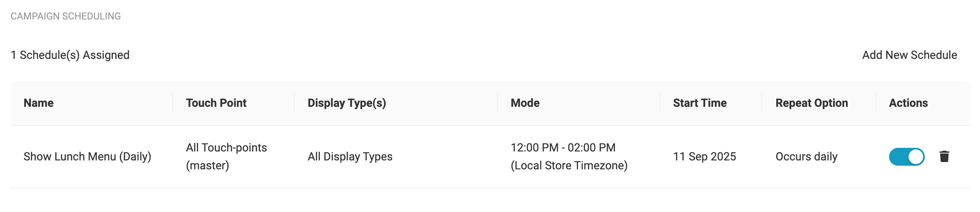The width and height of the screenshot is (980, 212).
Task: Click the Add New Schedule link
Action: pos(909,55)
